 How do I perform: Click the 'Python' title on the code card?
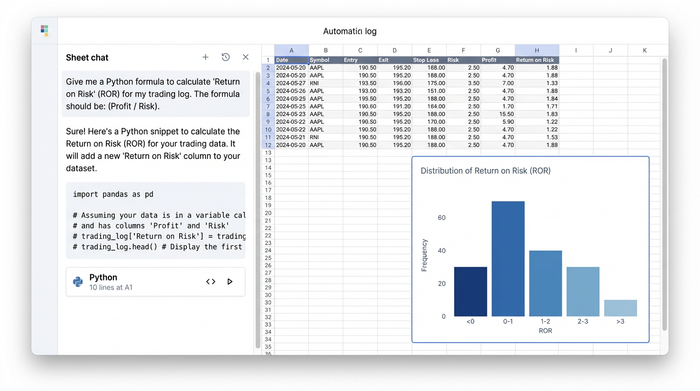click(103, 277)
